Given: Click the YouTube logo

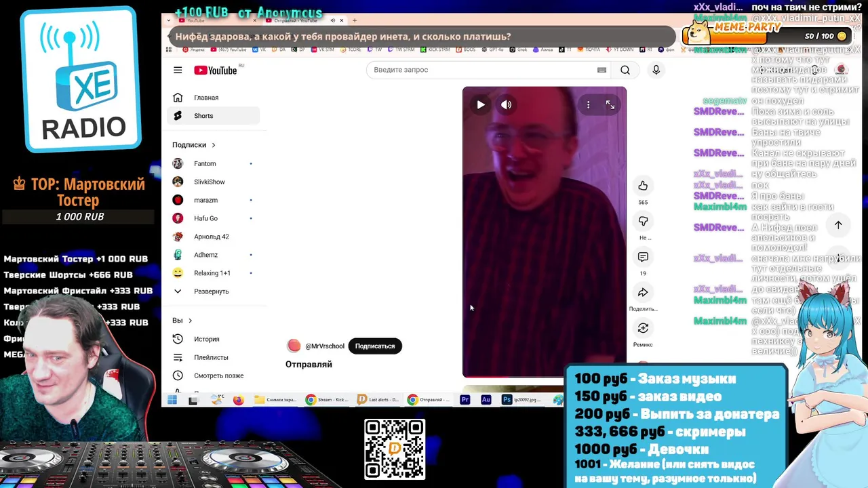Looking at the screenshot, I should 216,70.
